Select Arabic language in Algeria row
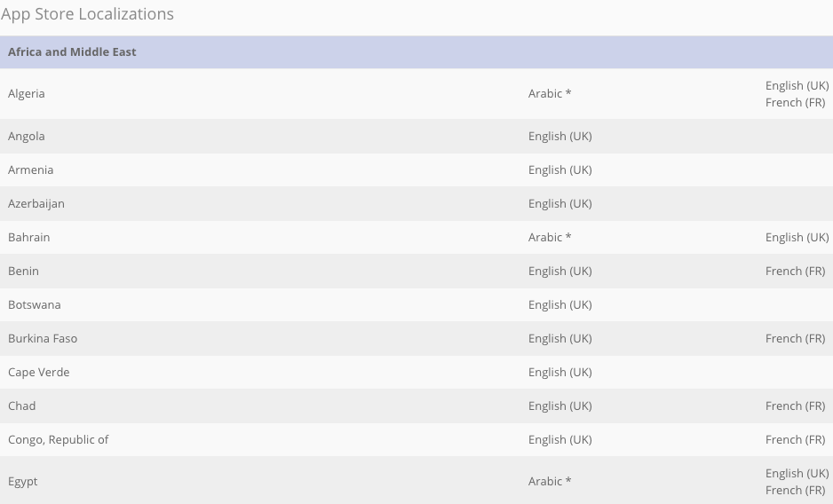 (550, 93)
